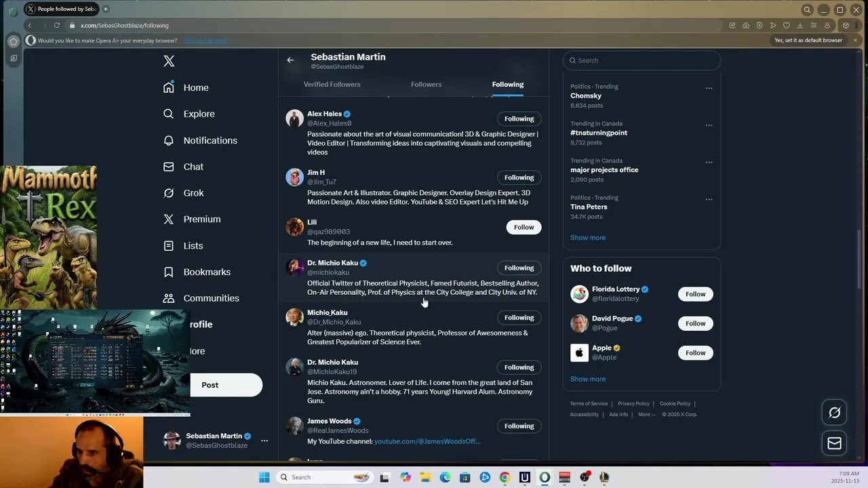The height and width of the screenshot is (488, 868).
Task: Toggle Following for Dr. Michio Kaku @MichioKaku19
Action: click(x=519, y=367)
